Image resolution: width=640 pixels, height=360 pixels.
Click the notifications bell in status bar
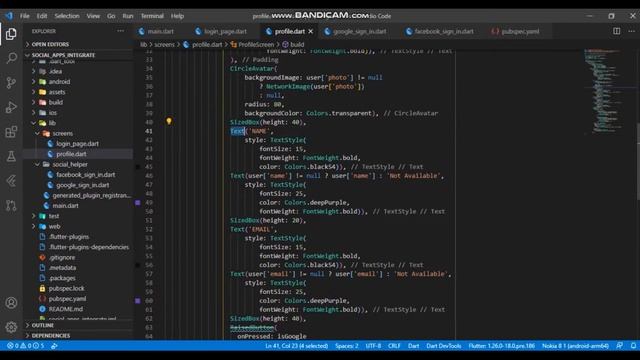pyautogui.click(x=633, y=346)
